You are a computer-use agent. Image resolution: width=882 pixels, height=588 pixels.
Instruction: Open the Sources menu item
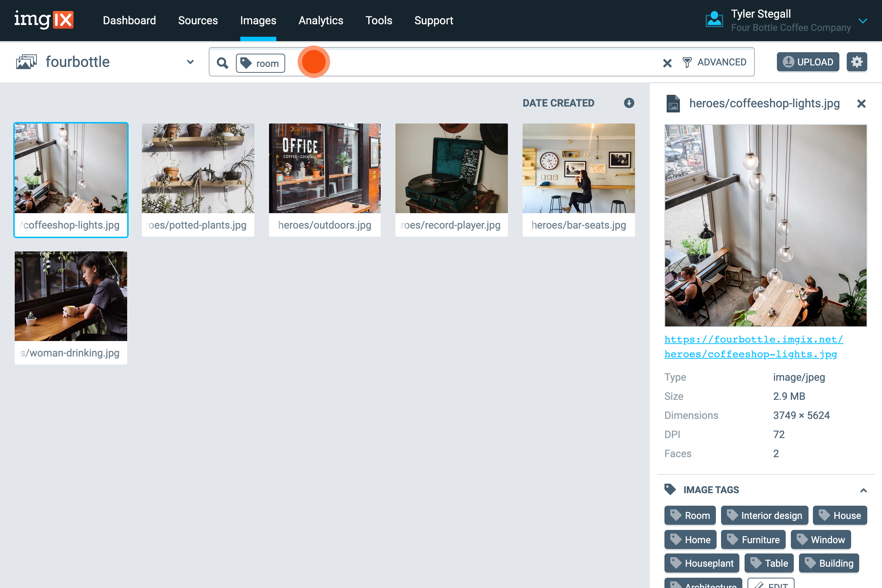pyautogui.click(x=198, y=21)
